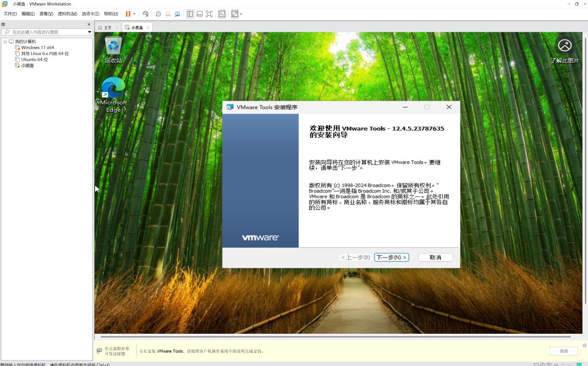Click the green message indicator status icon
Image resolution: width=588 pixels, height=366 pixels.
click(x=580, y=365)
